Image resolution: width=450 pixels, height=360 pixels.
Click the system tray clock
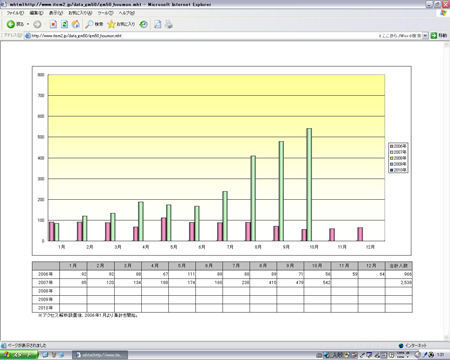[x=441, y=355]
